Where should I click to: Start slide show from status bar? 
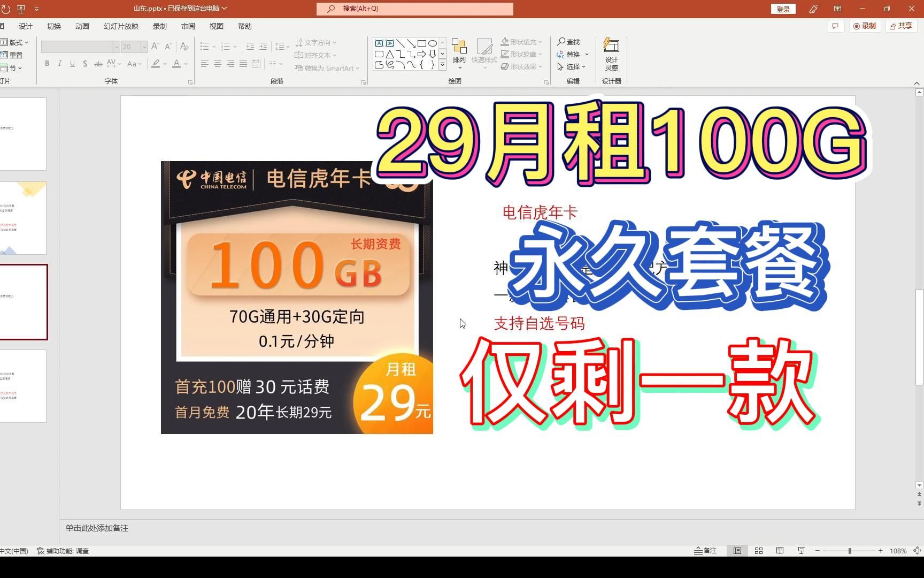click(801, 551)
